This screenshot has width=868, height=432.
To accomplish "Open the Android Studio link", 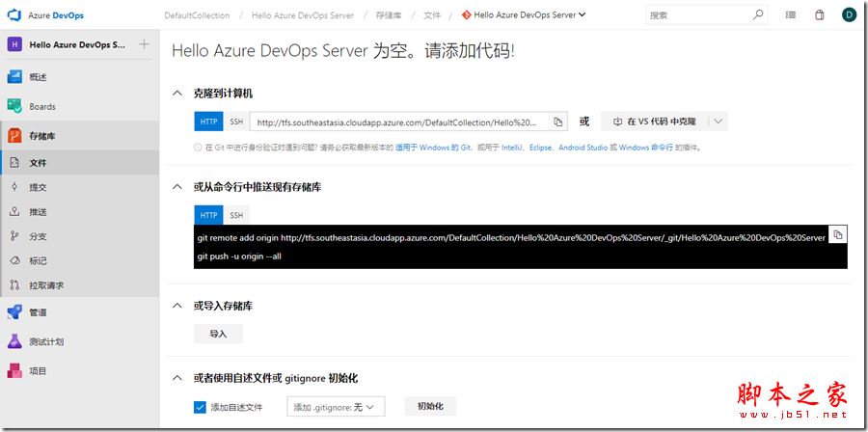I will [x=583, y=148].
